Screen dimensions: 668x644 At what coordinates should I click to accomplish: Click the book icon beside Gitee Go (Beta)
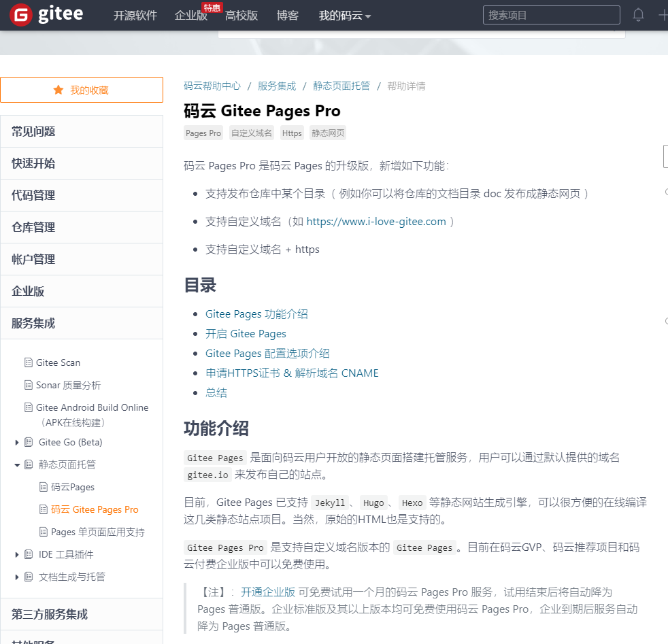29,442
